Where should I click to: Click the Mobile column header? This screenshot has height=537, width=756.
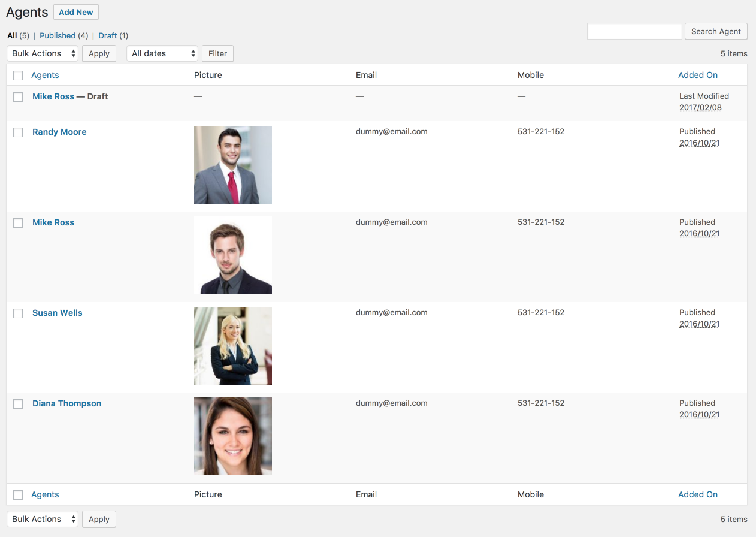point(531,75)
